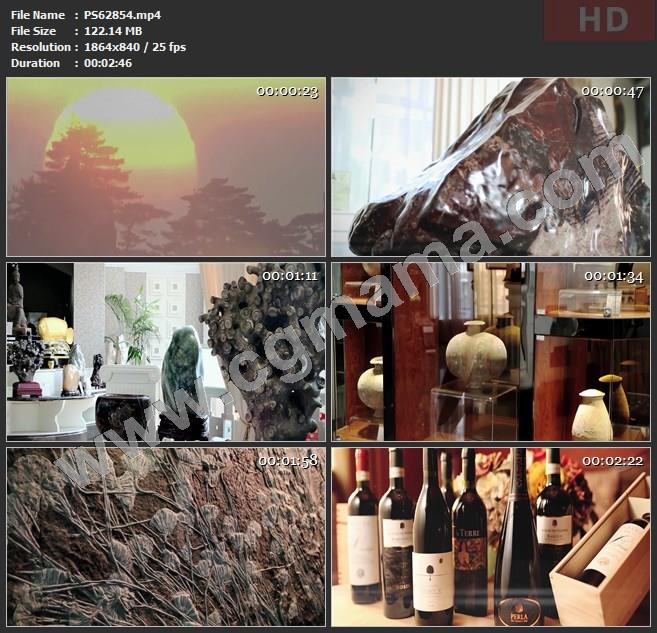Image resolution: width=657 pixels, height=633 pixels.
Task: Select the wine bottles thumbnail
Action: [490, 537]
